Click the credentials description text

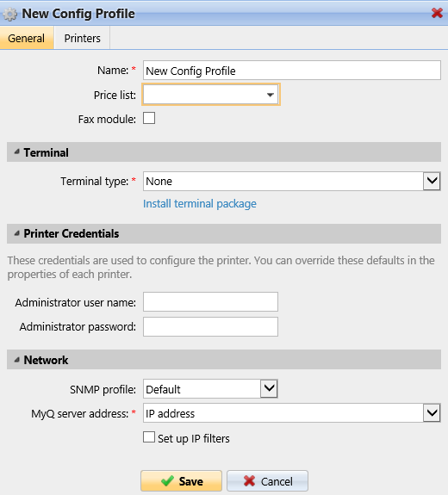pos(221,267)
